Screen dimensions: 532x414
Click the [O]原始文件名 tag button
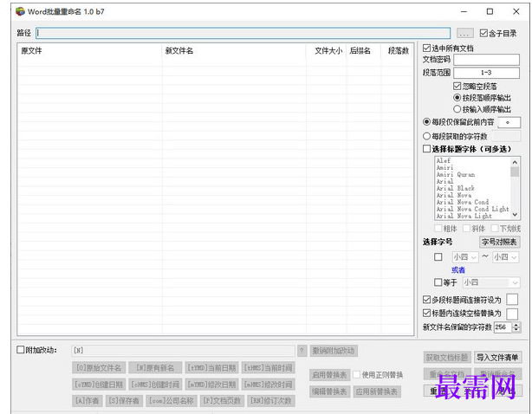pyautogui.click(x=99, y=368)
